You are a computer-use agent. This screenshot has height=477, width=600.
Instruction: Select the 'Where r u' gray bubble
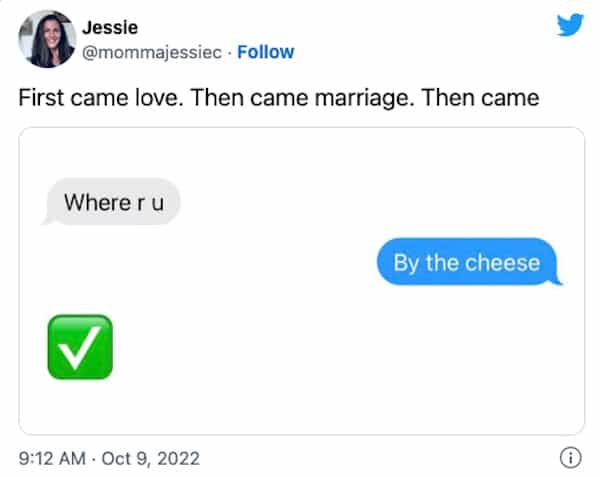[x=111, y=202]
